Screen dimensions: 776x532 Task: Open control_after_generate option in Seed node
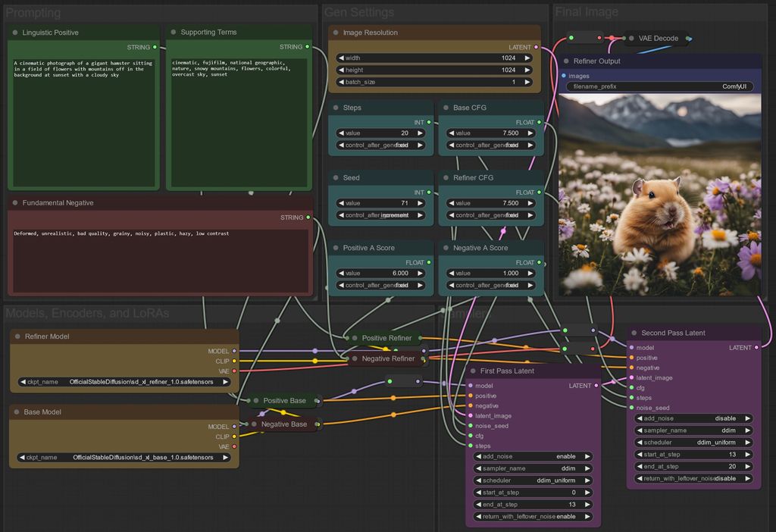(x=380, y=215)
